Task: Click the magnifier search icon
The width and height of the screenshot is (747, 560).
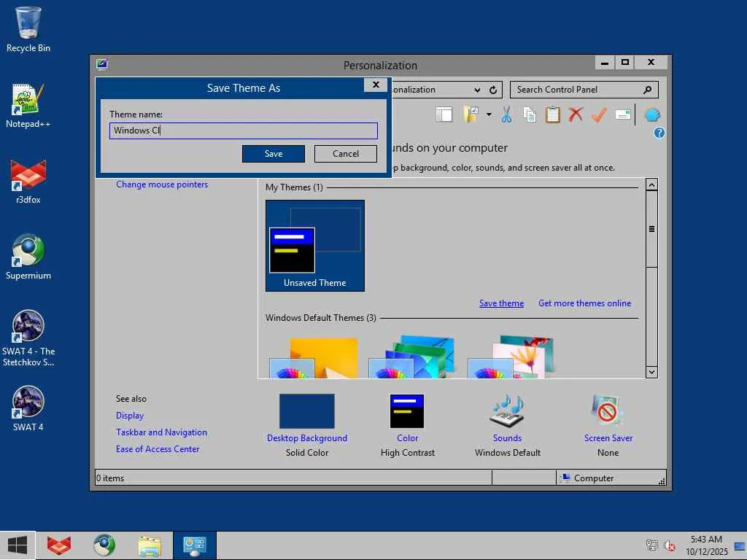Action: (648, 90)
